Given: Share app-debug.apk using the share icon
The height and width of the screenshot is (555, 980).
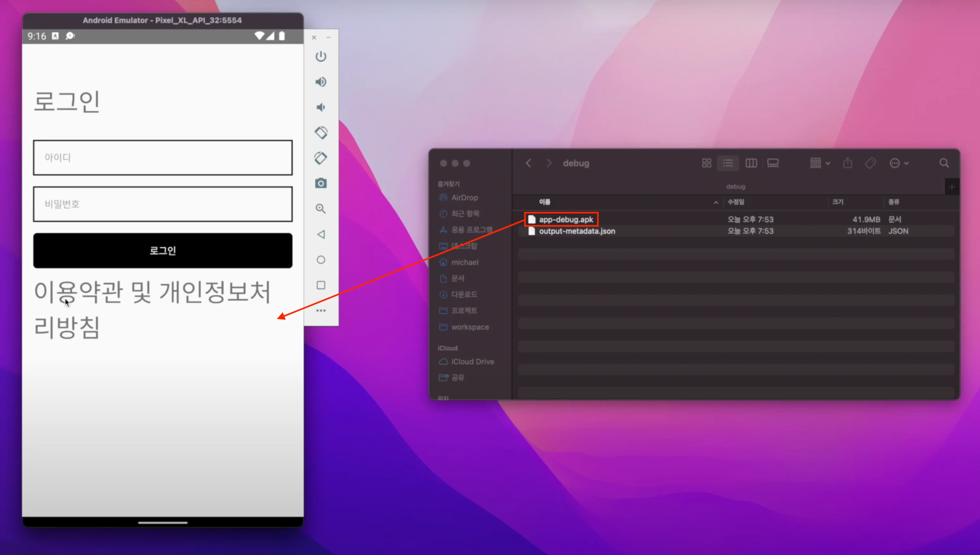Looking at the screenshot, I should 847,163.
